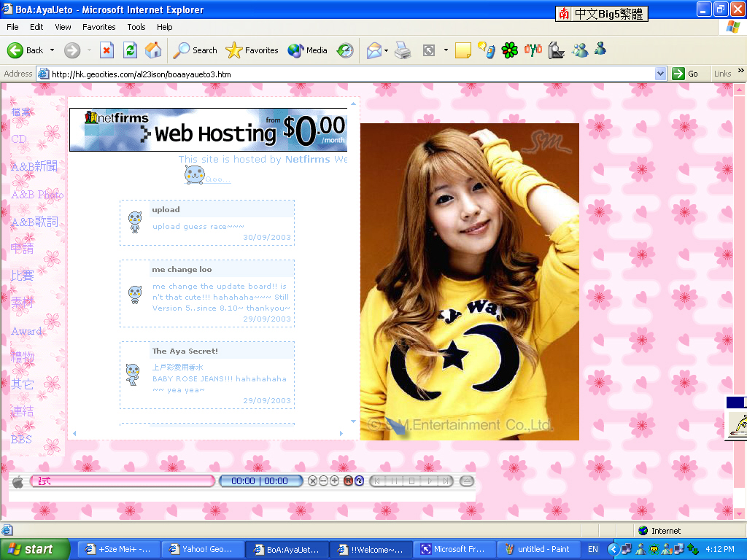The image size is (747, 560).
Task: Refresh the page with the Refresh icon
Action: [130, 50]
